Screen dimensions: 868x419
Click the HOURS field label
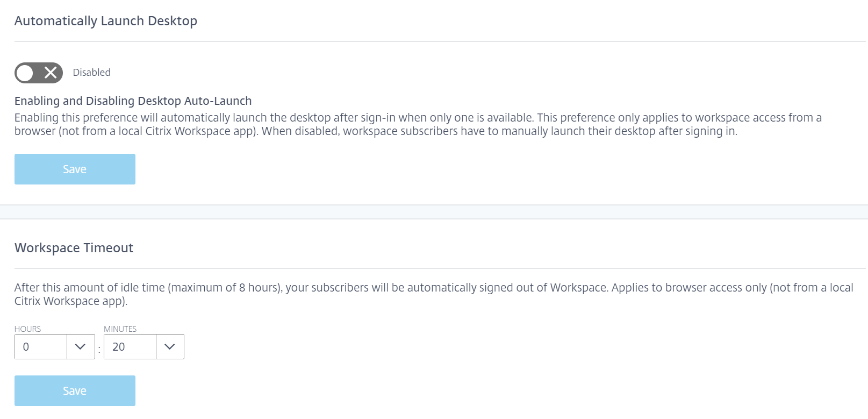27,329
